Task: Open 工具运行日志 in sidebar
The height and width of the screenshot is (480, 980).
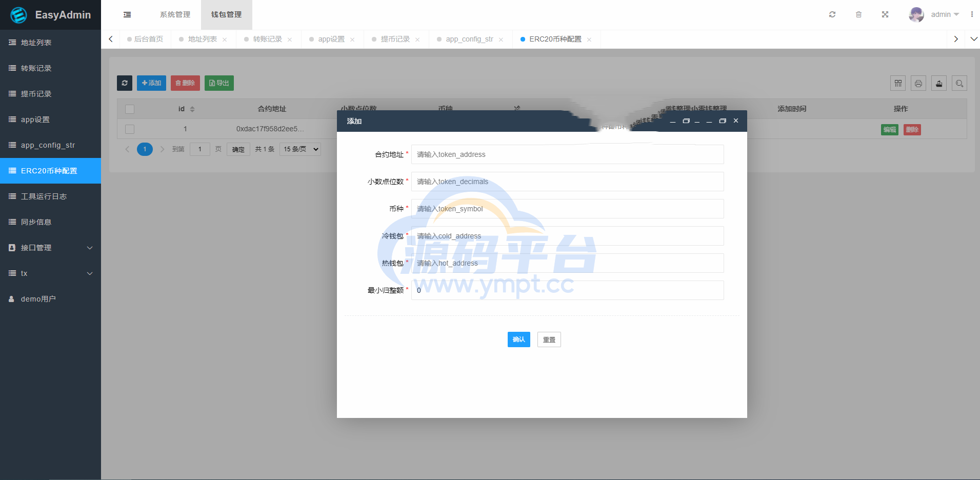Action: tap(50, 196)
